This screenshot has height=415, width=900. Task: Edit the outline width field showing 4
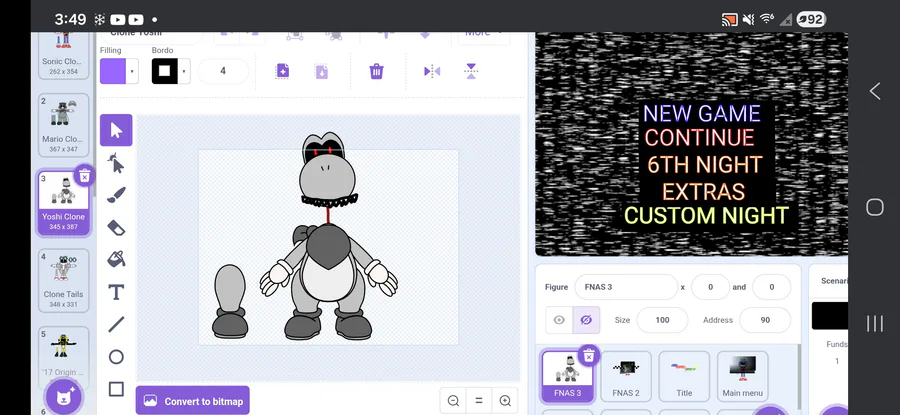click(x=223, y=71)
